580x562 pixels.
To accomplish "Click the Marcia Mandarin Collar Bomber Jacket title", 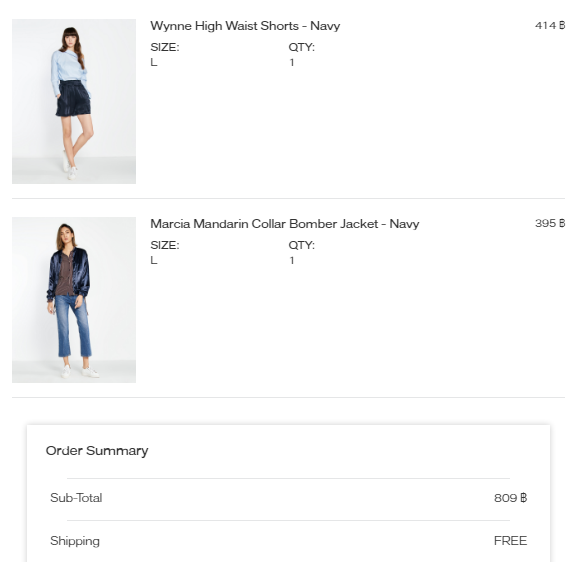I will pos(284,224).
